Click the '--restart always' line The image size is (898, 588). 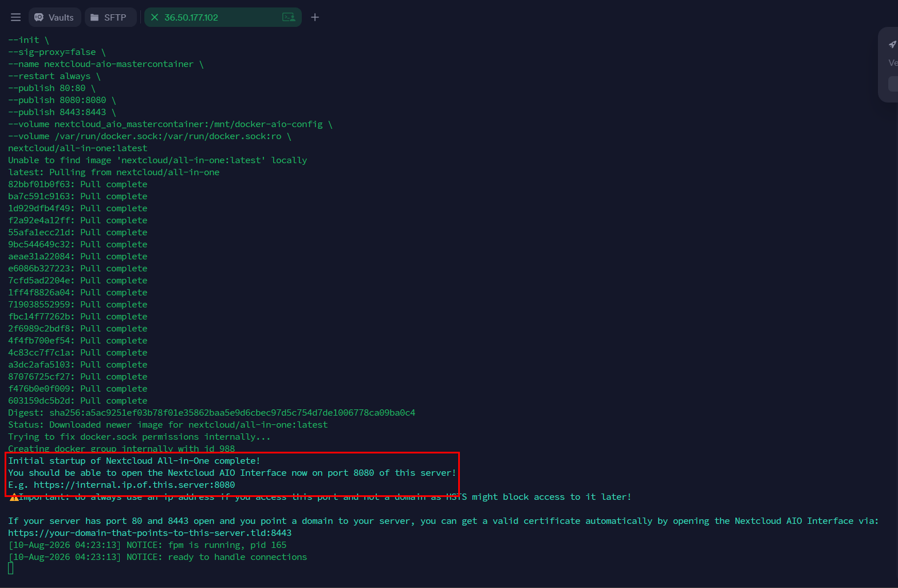[54, 76]
